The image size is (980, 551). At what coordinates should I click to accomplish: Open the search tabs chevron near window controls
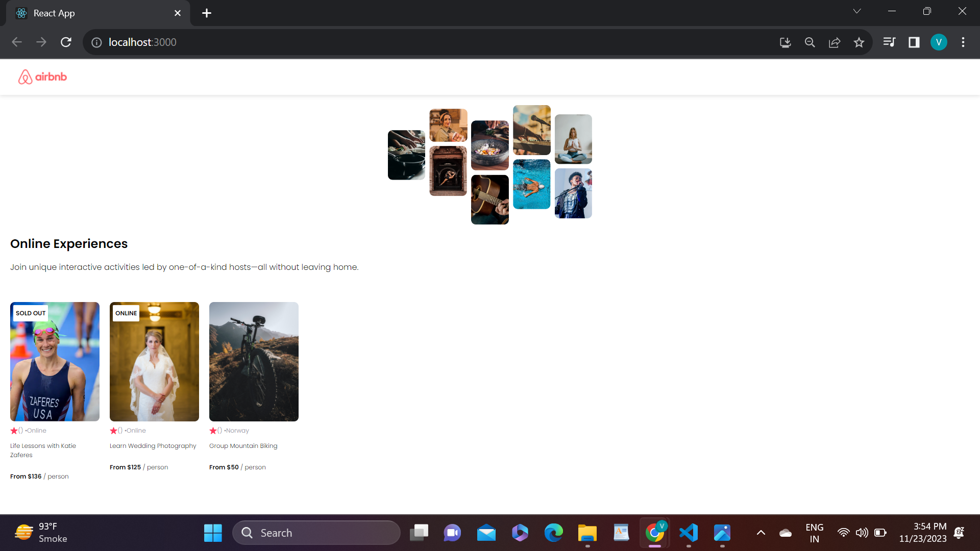point(857,11)
